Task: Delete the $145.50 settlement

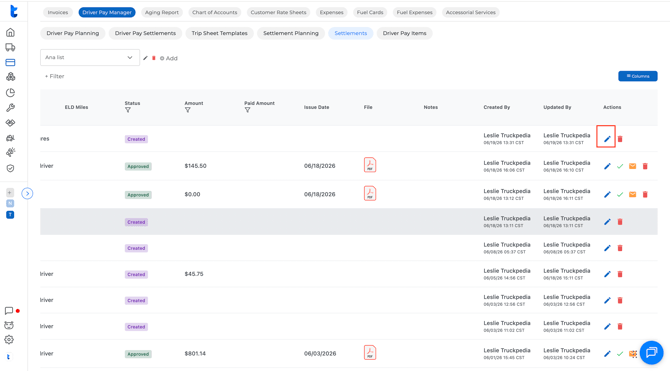Action: tap(645, 166)
